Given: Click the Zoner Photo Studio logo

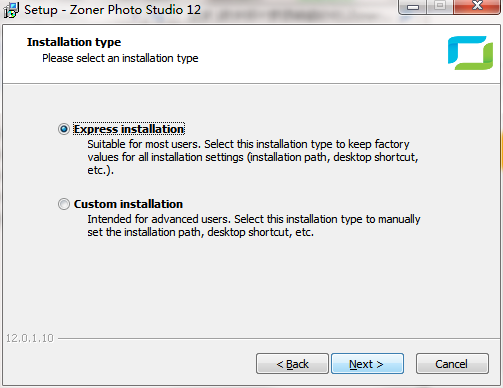Looking at the screenshot, I should 470,53.
